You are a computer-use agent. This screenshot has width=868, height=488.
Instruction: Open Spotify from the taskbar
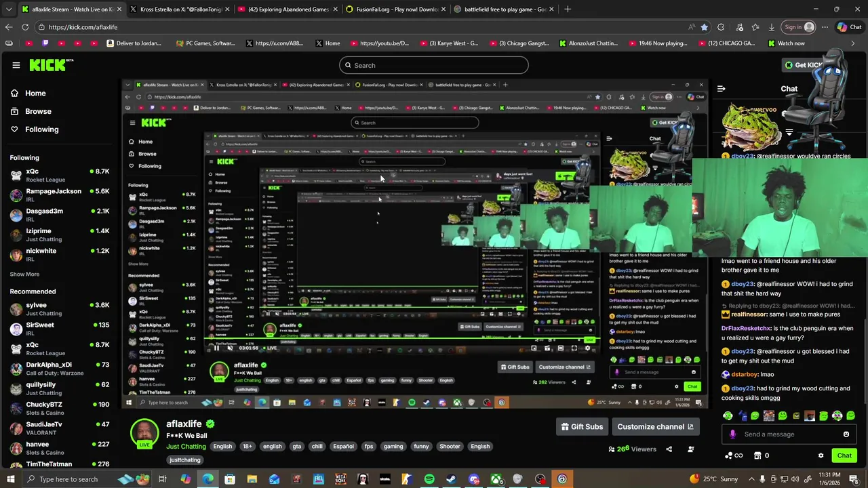pyautogui.click(x=429, y=479)
